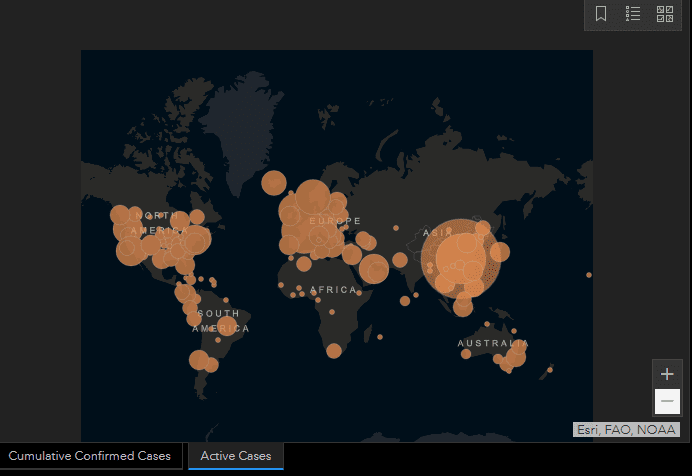This screenshot has height=476, width=692.
Task: Select the bubble over Iceland in North Atlantic
Action: coord(274,182)
